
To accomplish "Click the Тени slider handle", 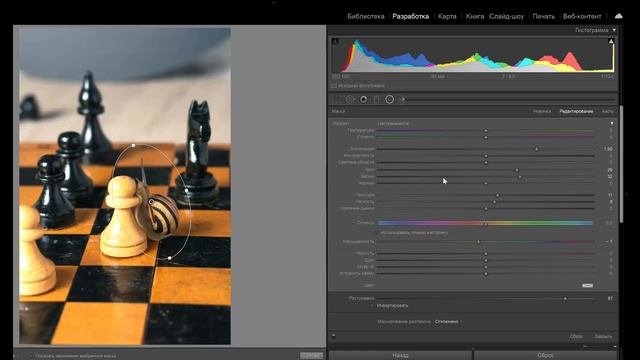I will click(x=517, y=170).
